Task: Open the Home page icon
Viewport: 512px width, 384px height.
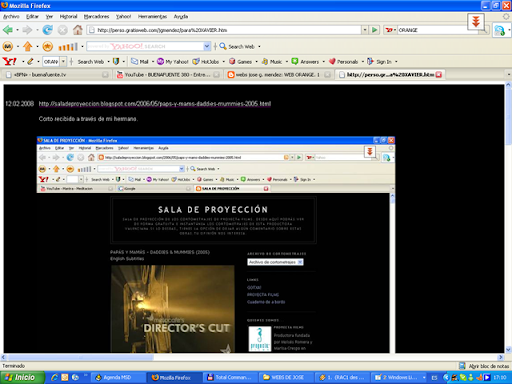Action: tap(78, 30)
